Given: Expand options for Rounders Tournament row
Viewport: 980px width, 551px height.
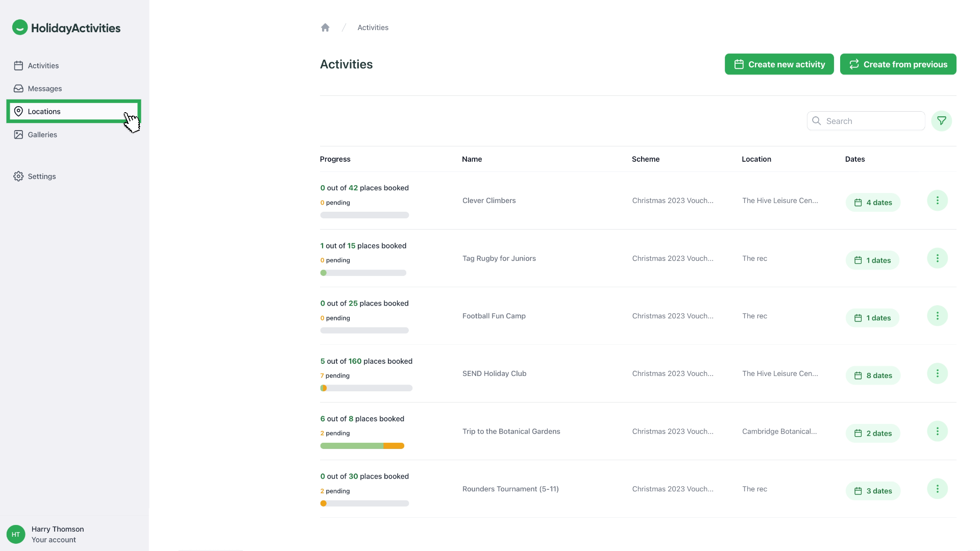Looking at the screenshot, I should (937, 489).
